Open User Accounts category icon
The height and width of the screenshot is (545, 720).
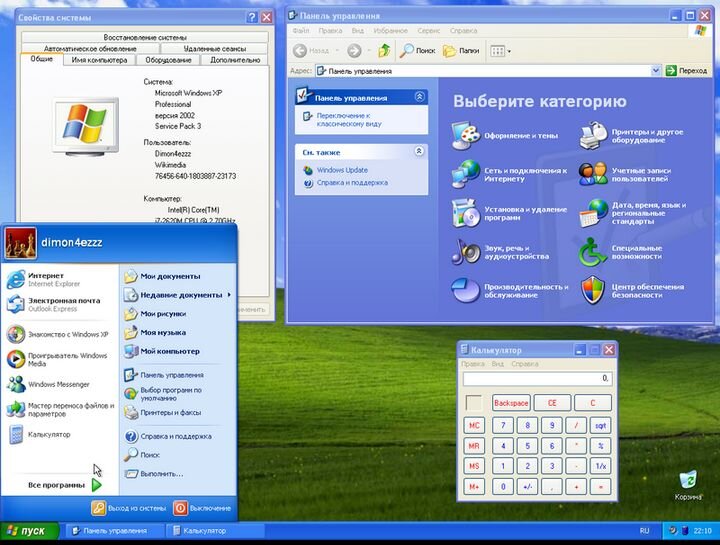pyautogui.click(x=593, y=174)
